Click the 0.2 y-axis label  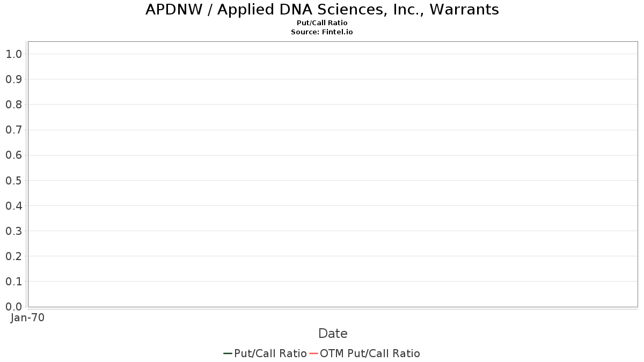point(13,256)
